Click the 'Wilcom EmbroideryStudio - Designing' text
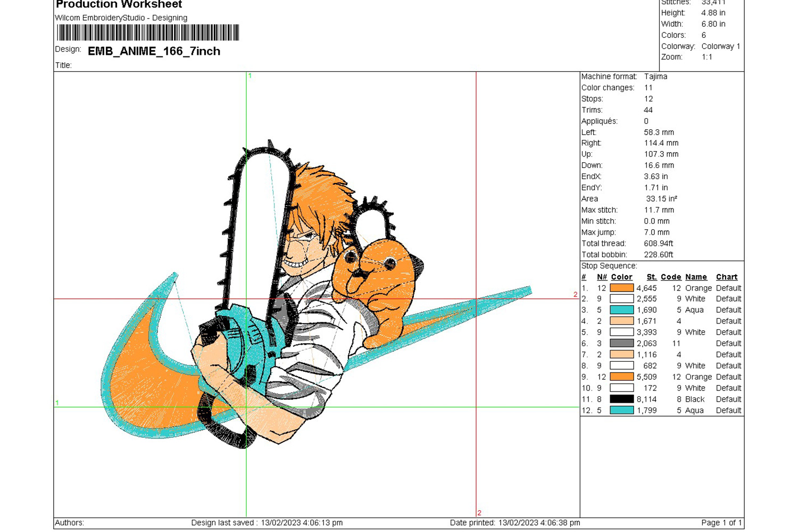This screenshot has width=799, height=532. (x=121, y=18)
